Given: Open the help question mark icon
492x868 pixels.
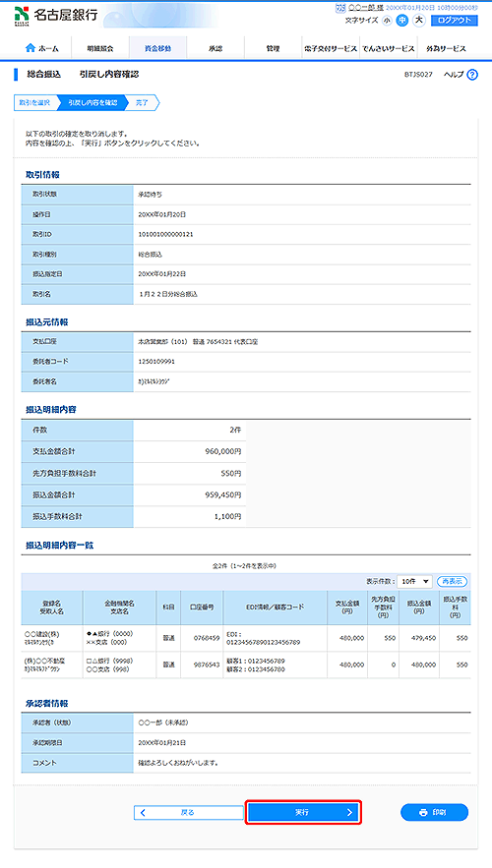Looking at the screenshot, I should (472, 75).
